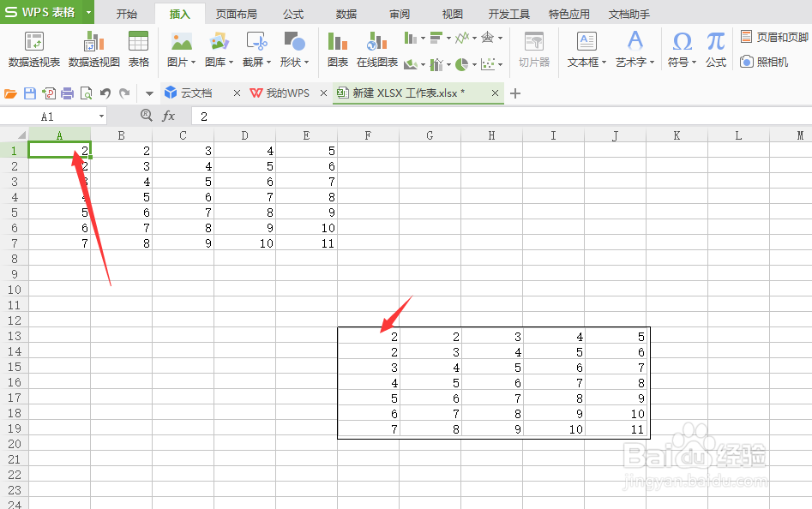Insert a scatter chart icon
The width and height of the screenshot is (812, 509).
point(487,64)
